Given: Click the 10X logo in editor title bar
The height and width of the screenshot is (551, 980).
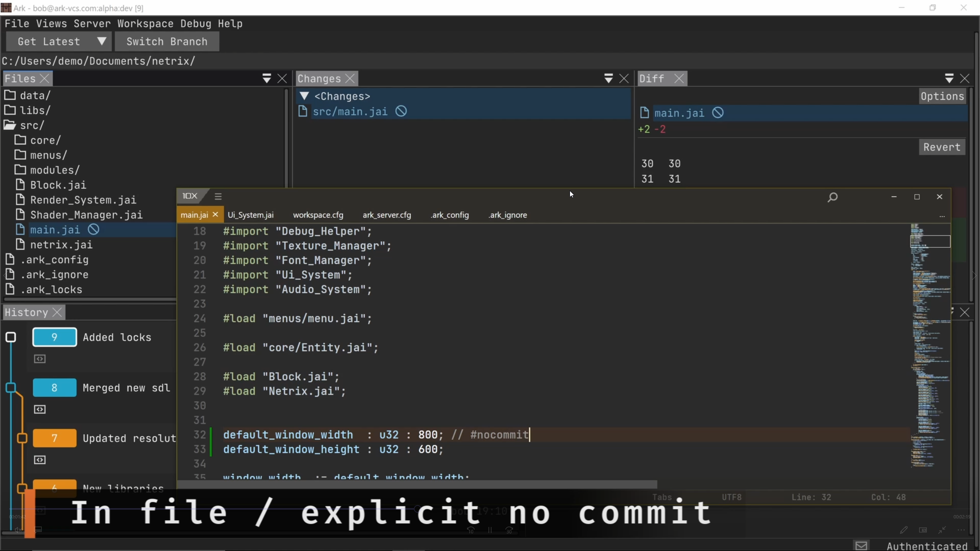Looking at the screenshot, I should (189, 196).
